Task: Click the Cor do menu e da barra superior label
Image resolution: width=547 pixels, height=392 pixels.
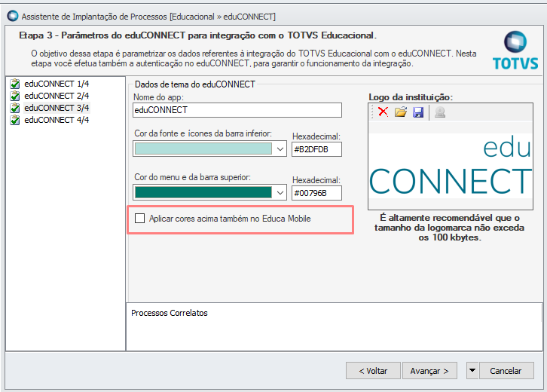Action: (193, 177)
